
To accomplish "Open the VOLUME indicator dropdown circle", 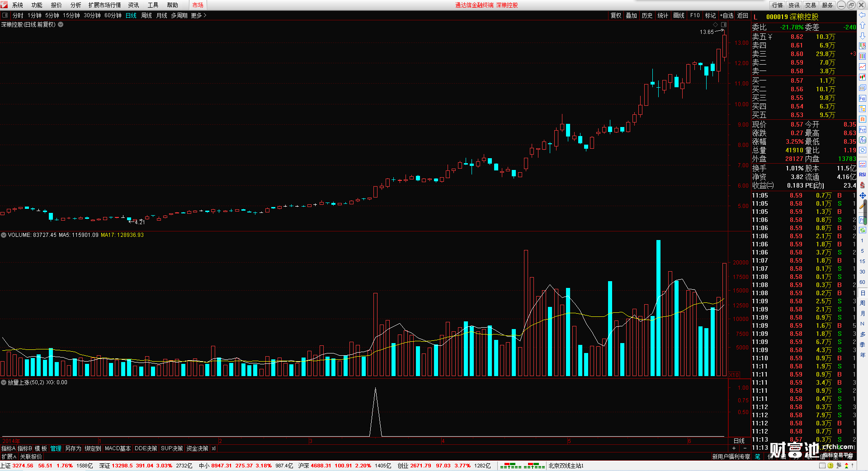I will click(x=4, y=235).
